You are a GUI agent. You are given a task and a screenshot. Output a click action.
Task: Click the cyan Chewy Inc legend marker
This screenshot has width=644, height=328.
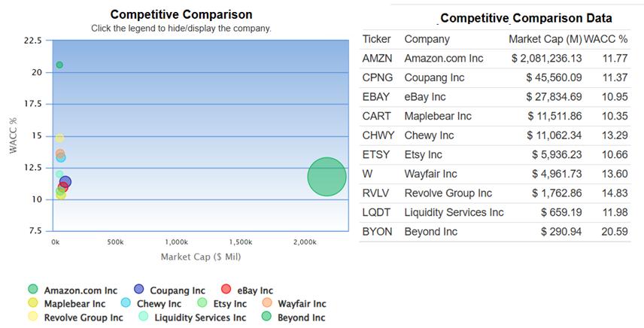click(x=126, y=303)
